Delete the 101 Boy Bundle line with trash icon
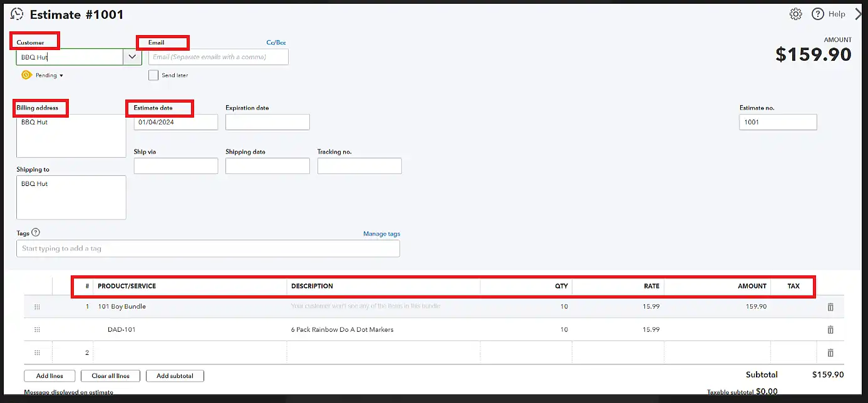The width and height of the screenshot is (868, 403). pos(830,307)
